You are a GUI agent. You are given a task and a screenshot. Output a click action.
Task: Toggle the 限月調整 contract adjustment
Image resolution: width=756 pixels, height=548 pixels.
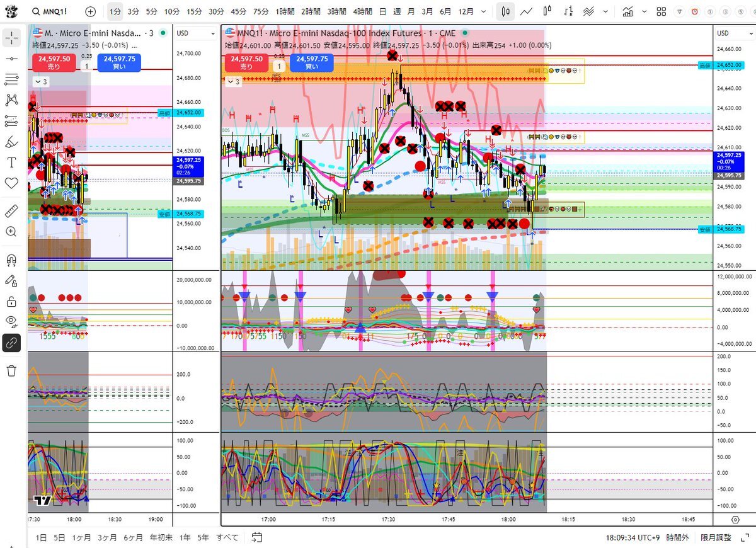[716, 537]
